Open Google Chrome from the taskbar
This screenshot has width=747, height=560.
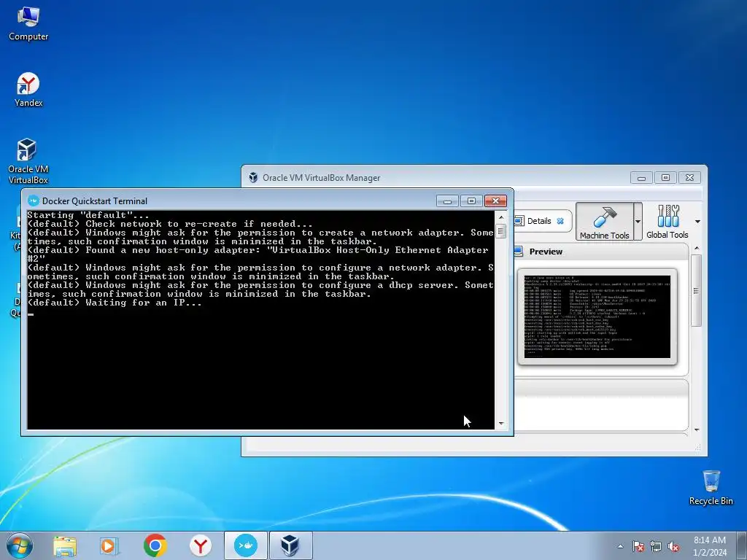tap(155, 545)
